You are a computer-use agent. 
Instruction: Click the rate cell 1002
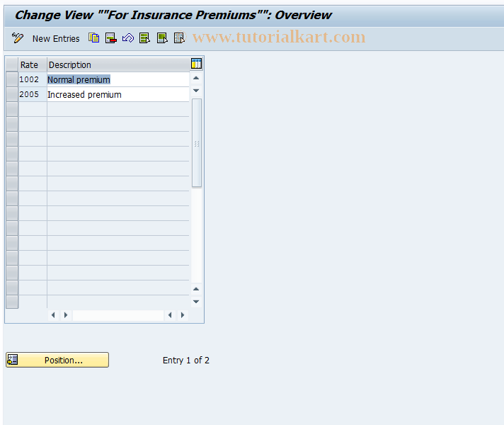point(33,79)
